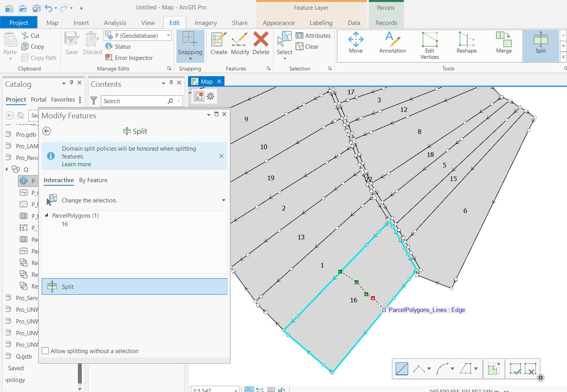The image size is (567, 392).
Task: Switch to the Insert ribbon tab
Action: (x=81, y=23)
